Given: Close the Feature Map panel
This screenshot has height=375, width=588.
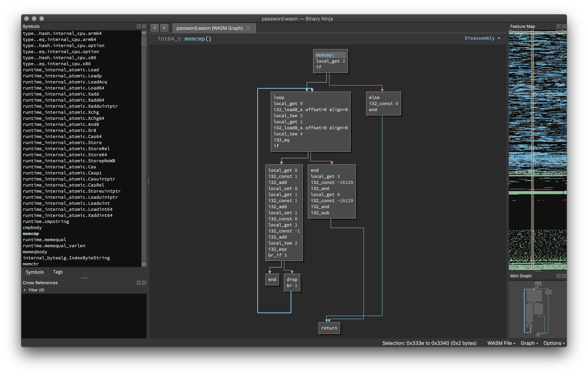Looking at the screenshot, I should click(564, 26).
